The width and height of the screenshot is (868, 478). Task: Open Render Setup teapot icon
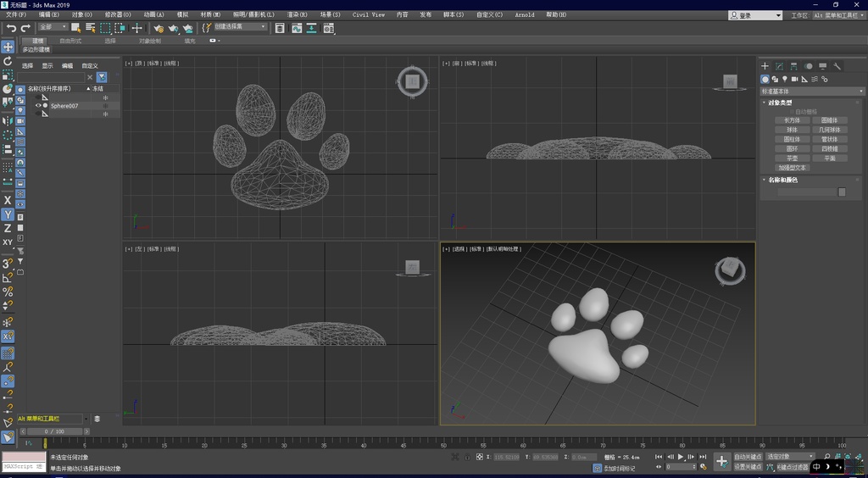pos(159,28)
